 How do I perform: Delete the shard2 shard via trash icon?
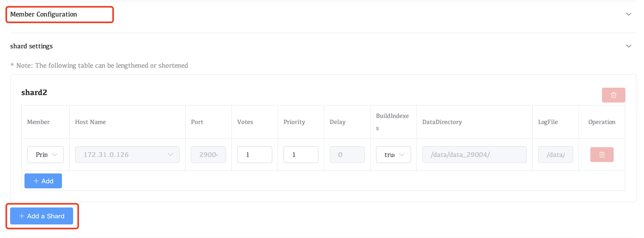point(613,95)
